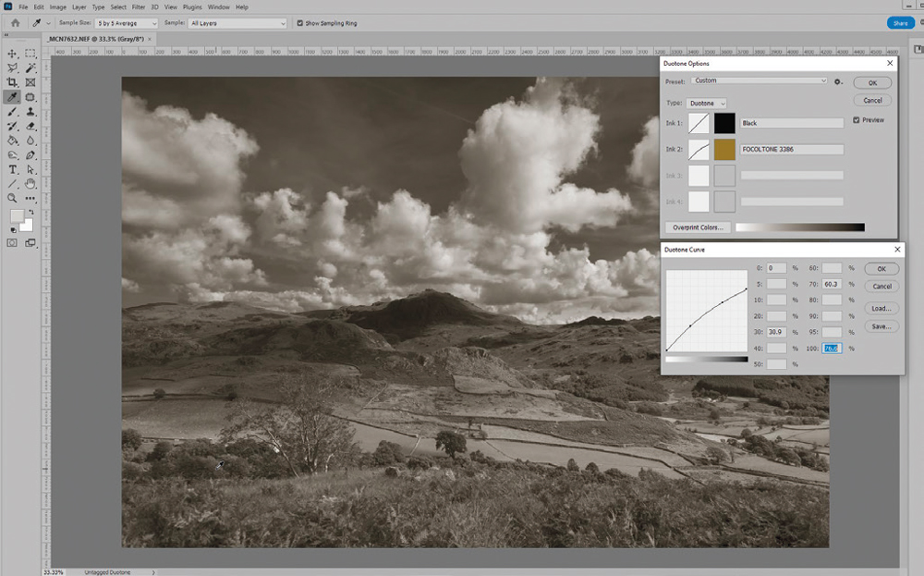924x576 pixels.
Task: Select the _MCN7632.NEF document tab
Action: [x=97, y=39]
